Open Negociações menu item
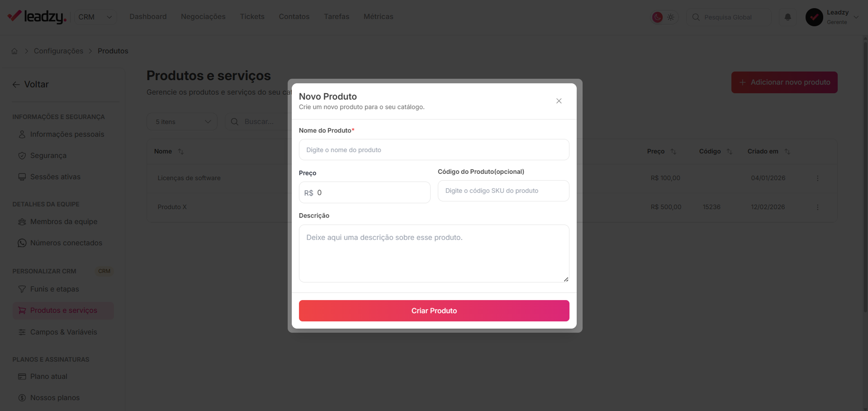 click(203, 17)
